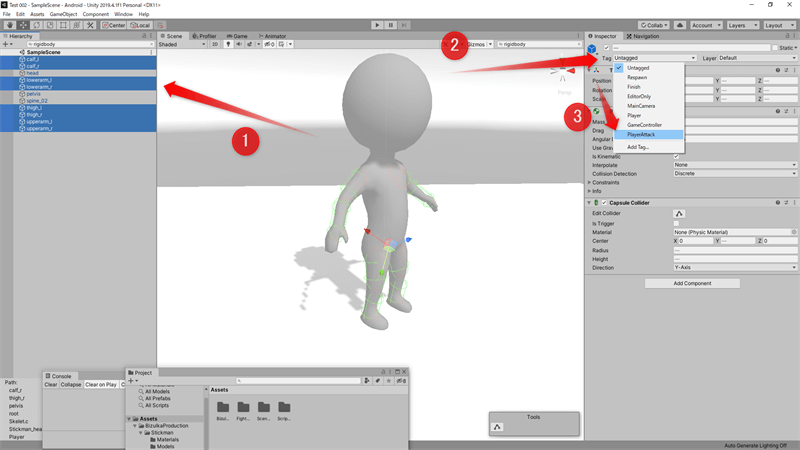Image resolution: width=800 pixels, height=450 pixels.
Task: Switch to the Animator tab
Action: (x=272, y=36)
